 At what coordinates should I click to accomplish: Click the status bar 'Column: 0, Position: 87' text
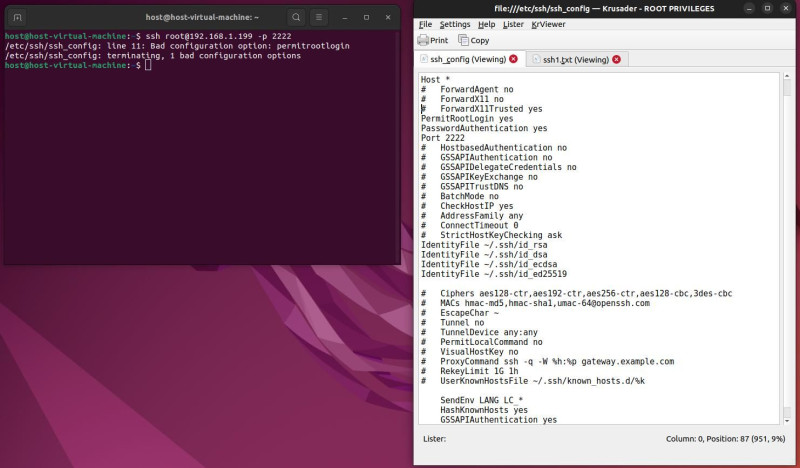coord(725,438)
